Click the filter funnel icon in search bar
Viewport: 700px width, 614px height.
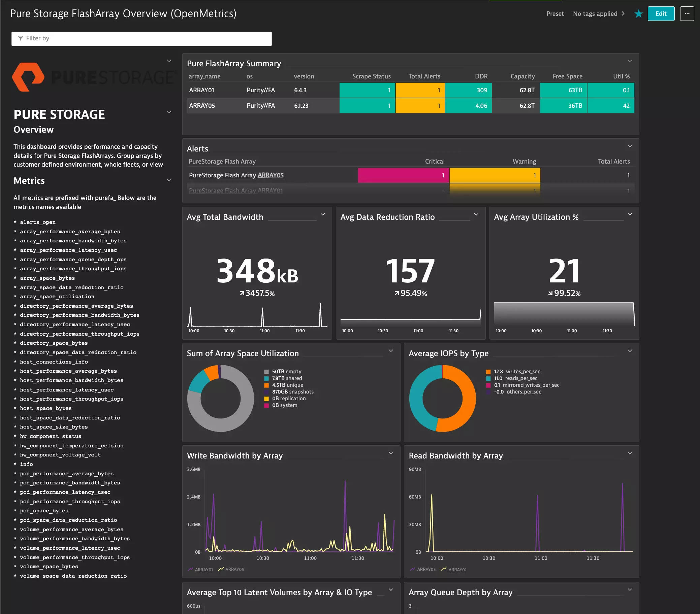21,38
